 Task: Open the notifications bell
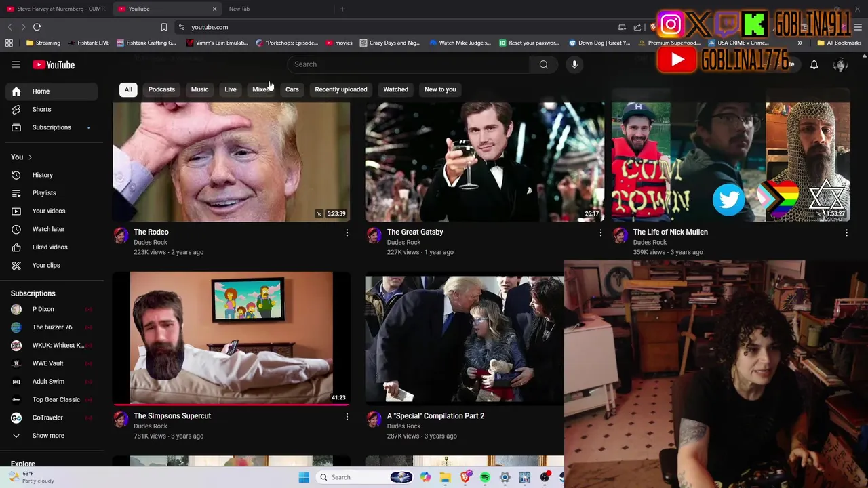(x=814, y=64)
